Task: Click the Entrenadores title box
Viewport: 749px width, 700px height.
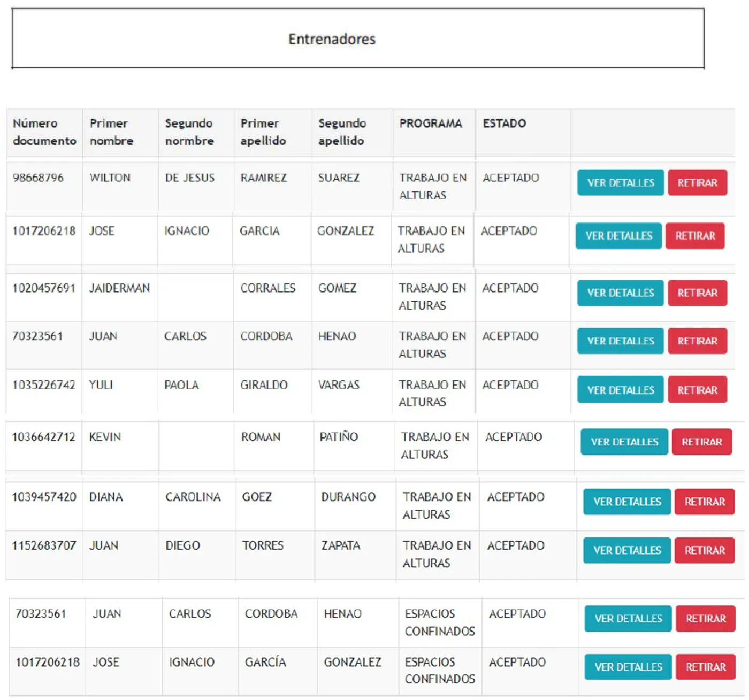Action: point(358,39)
